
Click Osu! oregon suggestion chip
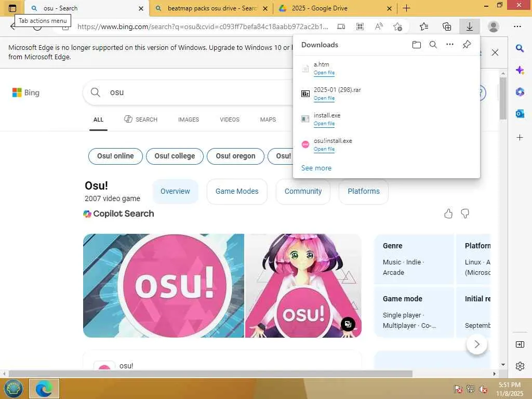tap(235, 156)
